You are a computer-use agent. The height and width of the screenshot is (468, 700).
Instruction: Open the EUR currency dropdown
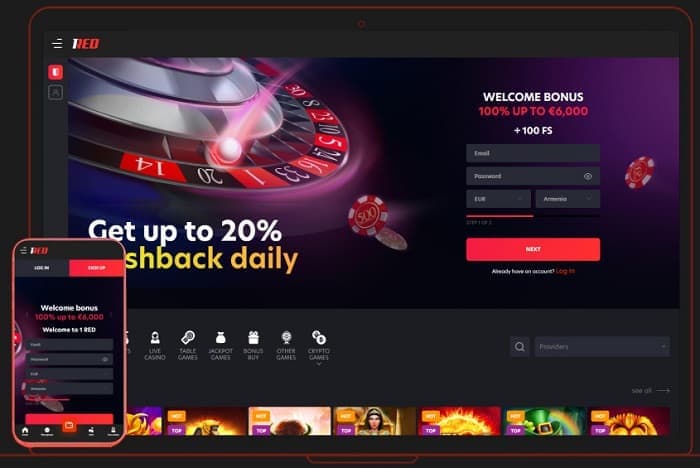tap(498, 199)
